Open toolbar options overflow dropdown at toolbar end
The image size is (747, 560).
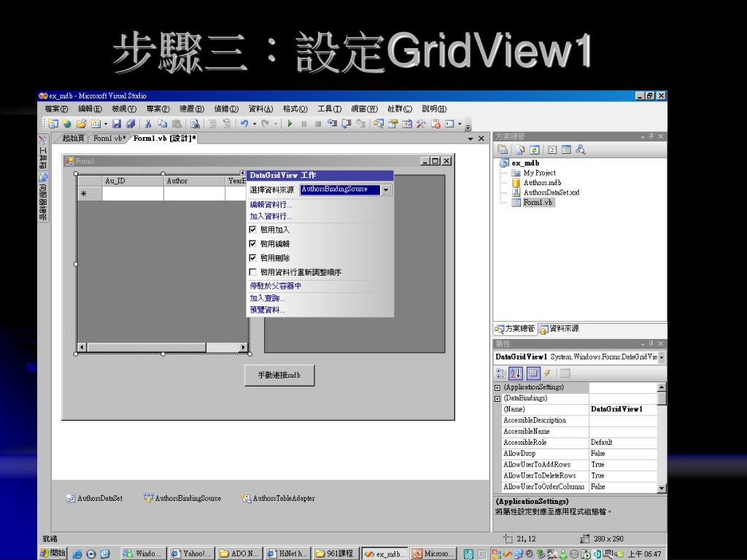point(468,127)
